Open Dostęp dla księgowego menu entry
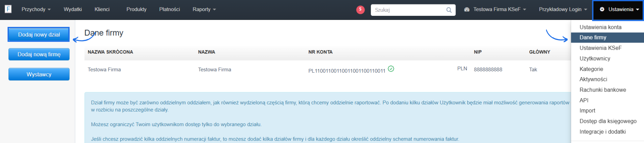 (607, 121)
